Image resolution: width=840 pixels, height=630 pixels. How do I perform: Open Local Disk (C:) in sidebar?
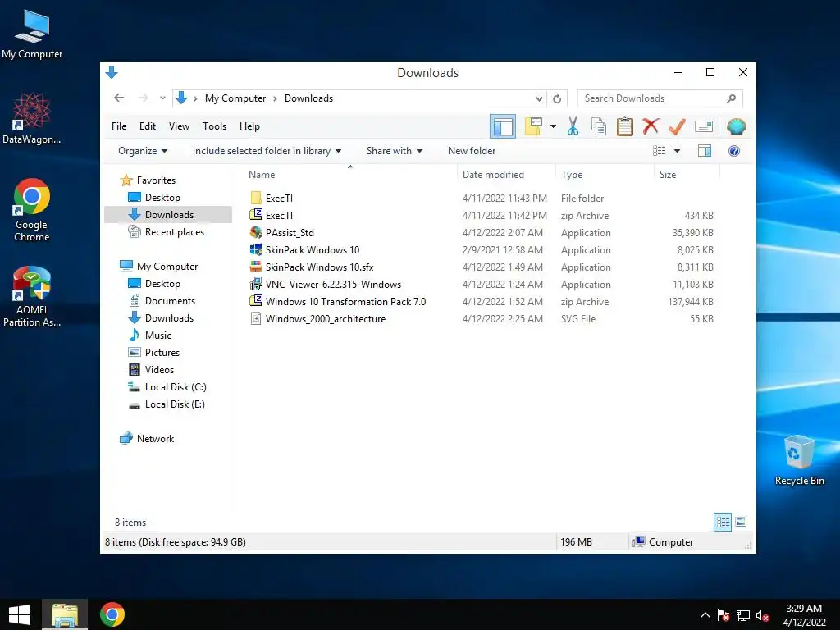coord(176,387)
